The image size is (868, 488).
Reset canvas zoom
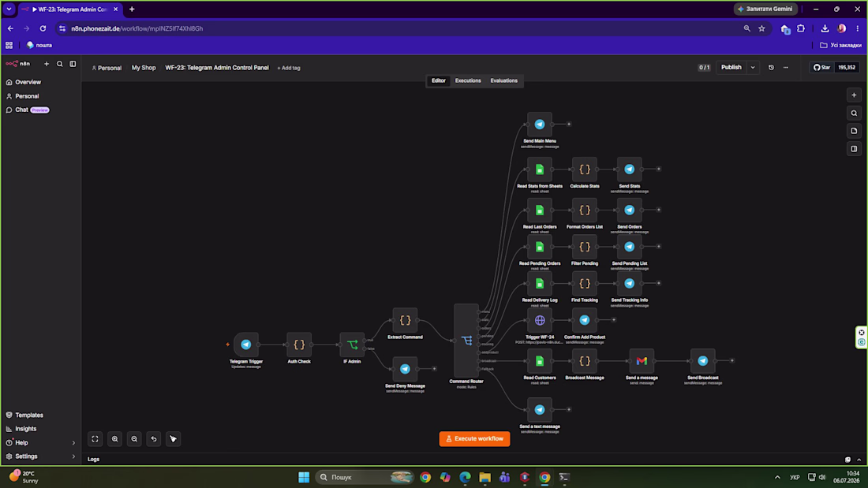pos(154,439)
